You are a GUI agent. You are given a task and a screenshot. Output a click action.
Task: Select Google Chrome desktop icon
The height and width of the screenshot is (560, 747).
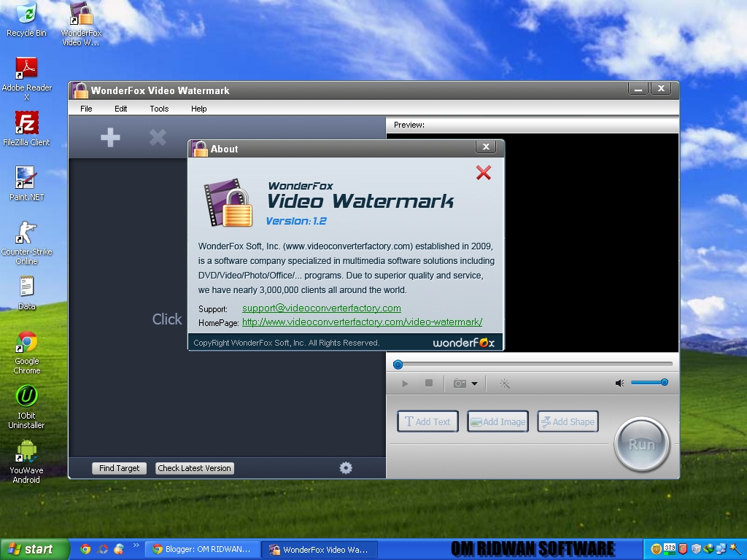(27, 352)
